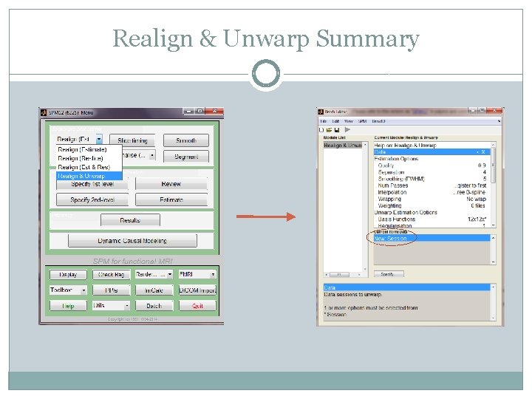Screen dimensions: 532x399
Task: Click the PPIs button
Action: 112,290
